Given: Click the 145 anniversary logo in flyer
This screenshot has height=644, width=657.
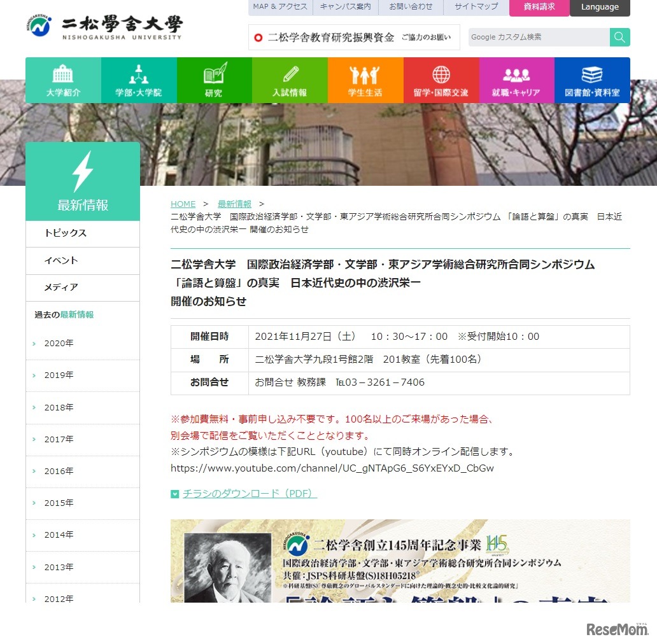Looking at the screenshot, I should click(x=497, y=544).
